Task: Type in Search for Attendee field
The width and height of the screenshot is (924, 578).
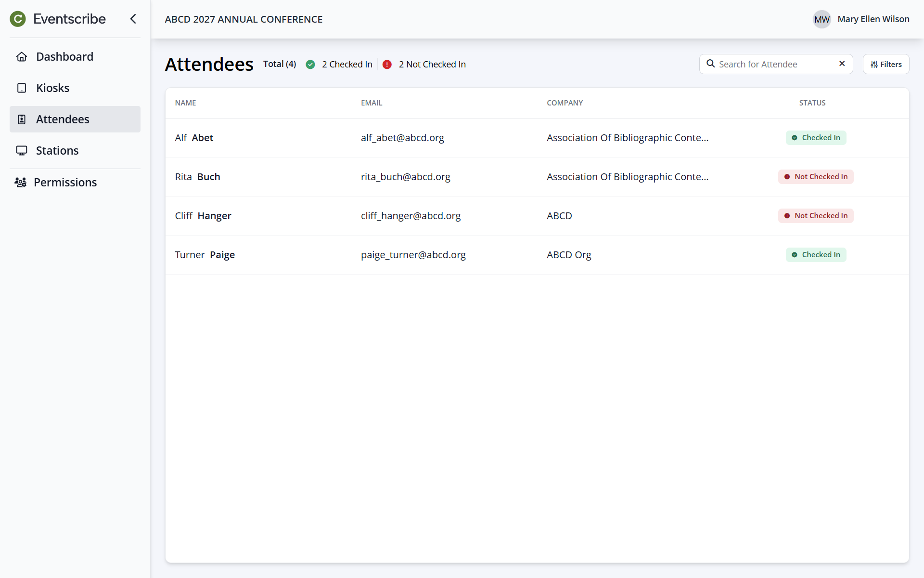Action: coord(775,64)
